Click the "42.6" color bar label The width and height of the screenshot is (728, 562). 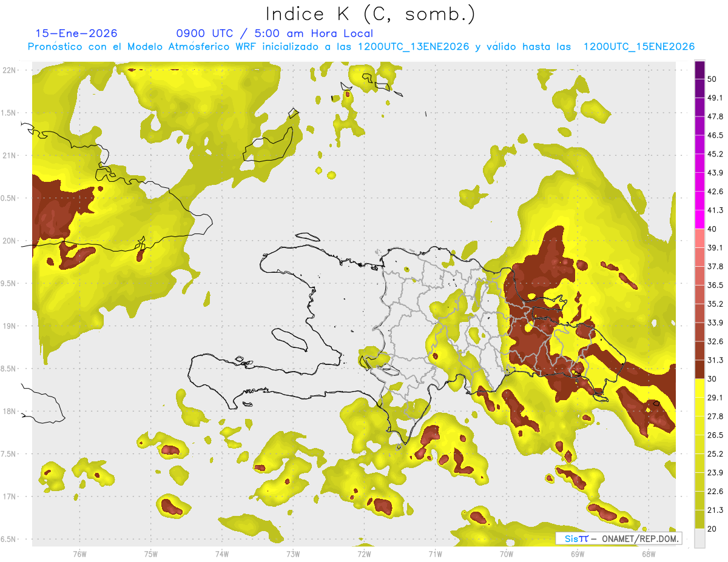tap(715, 192)
